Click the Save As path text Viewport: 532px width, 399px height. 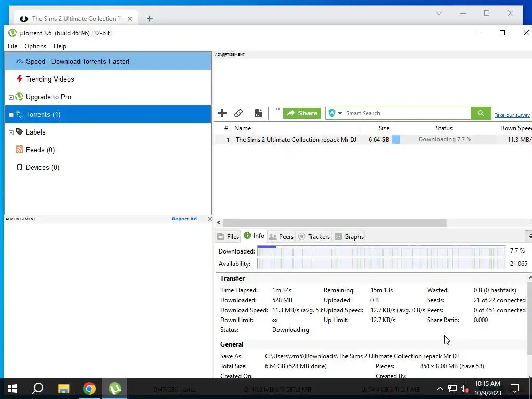click(362, 356)
